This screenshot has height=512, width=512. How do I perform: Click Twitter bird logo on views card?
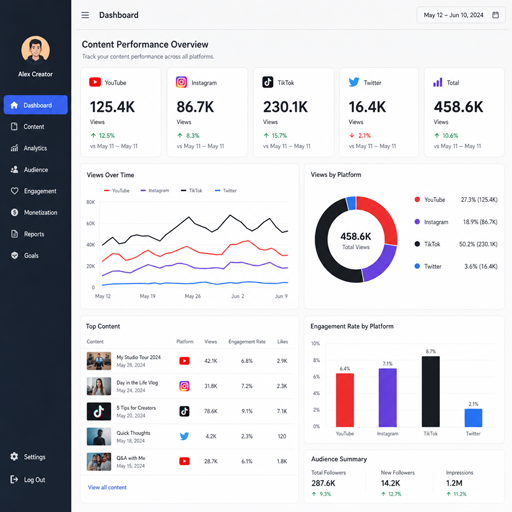click(x=354, y=82)
